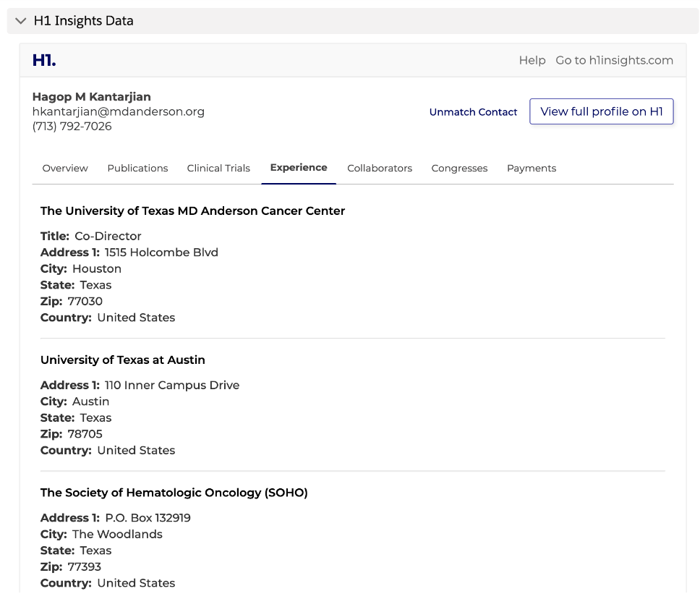
Task: Open the Help link
Action: [x=532, y=60]
